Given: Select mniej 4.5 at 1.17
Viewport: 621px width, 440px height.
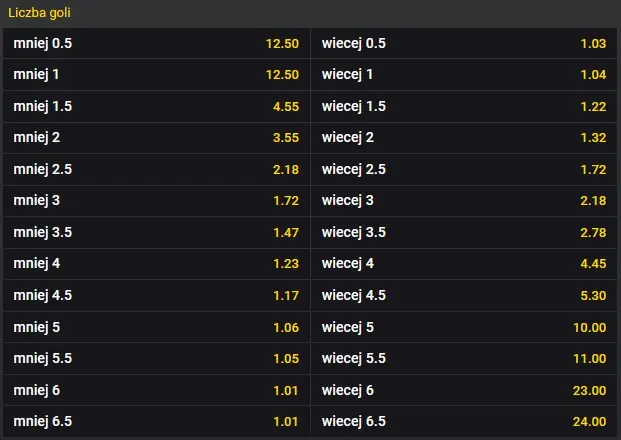Looking at the screenshot, I should point(156,297).
